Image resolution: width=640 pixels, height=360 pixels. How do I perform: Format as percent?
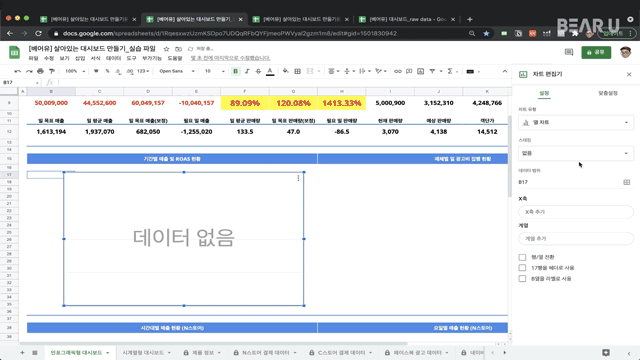pyautogui.click(x=107, y=71)
